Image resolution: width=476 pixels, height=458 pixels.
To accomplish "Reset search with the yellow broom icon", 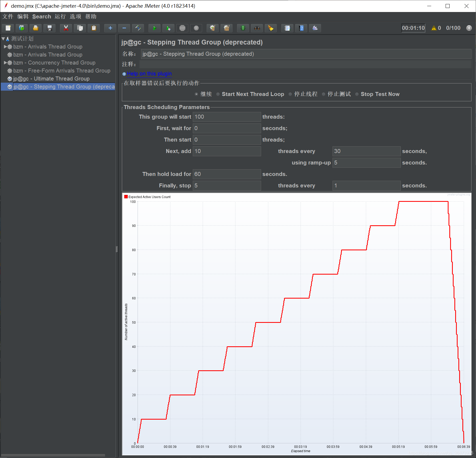I will tap(271, 28).
